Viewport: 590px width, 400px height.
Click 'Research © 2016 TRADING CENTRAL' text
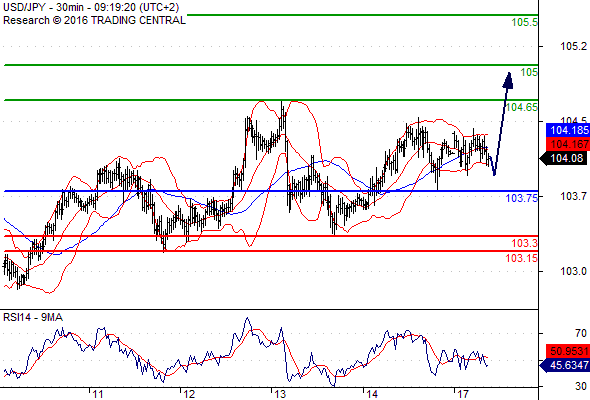pos(94,20)
